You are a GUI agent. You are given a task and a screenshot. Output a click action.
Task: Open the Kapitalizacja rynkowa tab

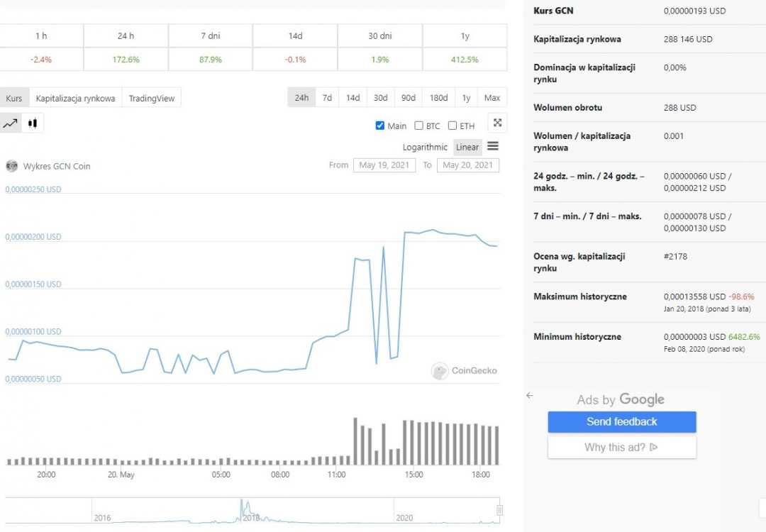click(x=75, y=98)
